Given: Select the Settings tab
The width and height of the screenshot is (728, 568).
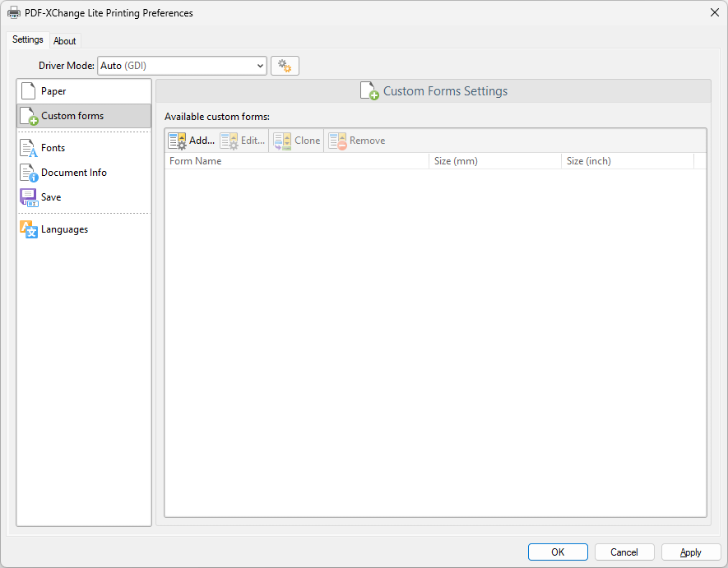Looking at the screenshot, I should coord(27,39).
